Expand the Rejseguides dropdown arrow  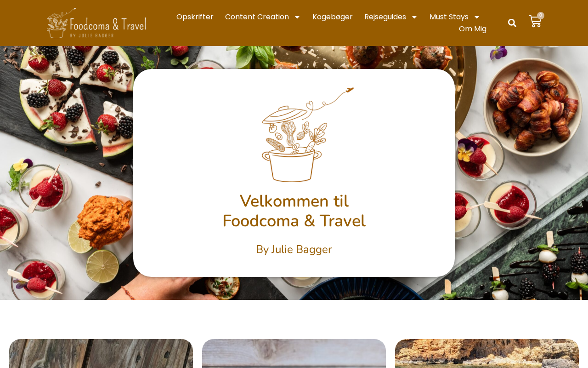(x=414, y=17)
